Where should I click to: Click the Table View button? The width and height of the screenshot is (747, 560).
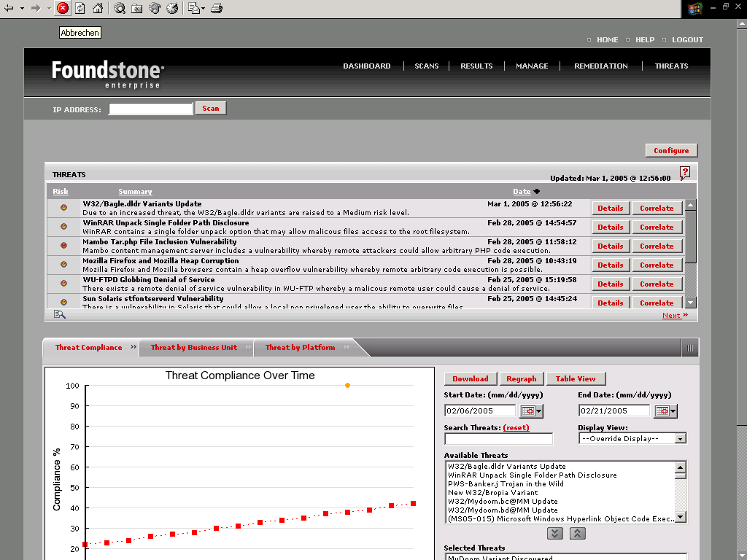click(x=576, y=379)
